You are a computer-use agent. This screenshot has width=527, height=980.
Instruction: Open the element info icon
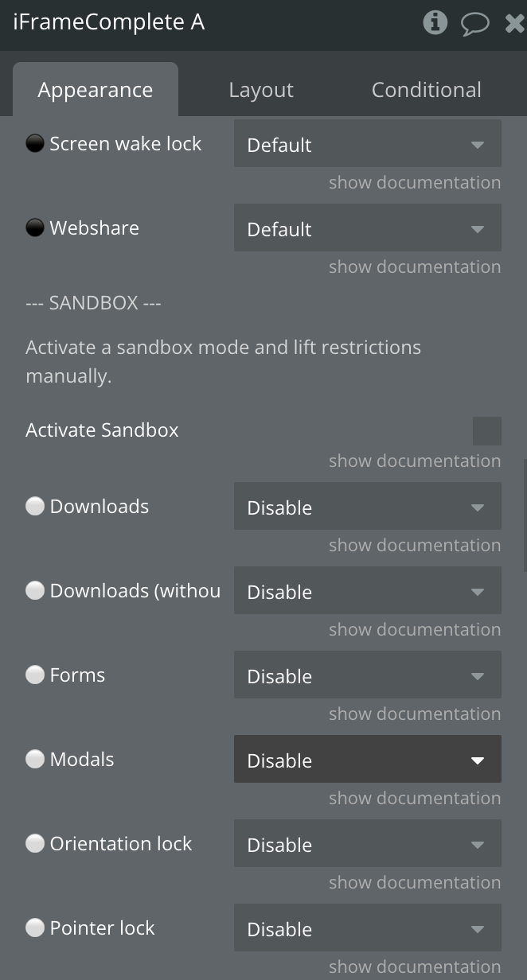[435, 22]
